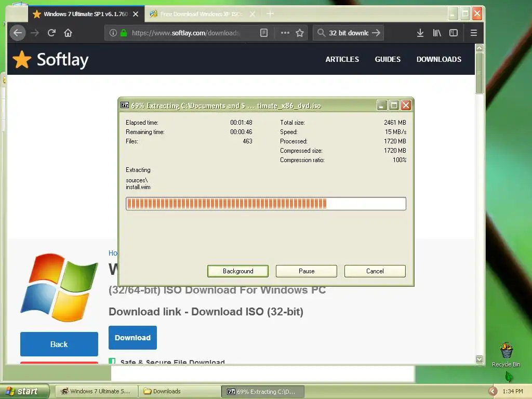Open the Firefox hamburger menu

pyautogui.click(x=474, y=33)
